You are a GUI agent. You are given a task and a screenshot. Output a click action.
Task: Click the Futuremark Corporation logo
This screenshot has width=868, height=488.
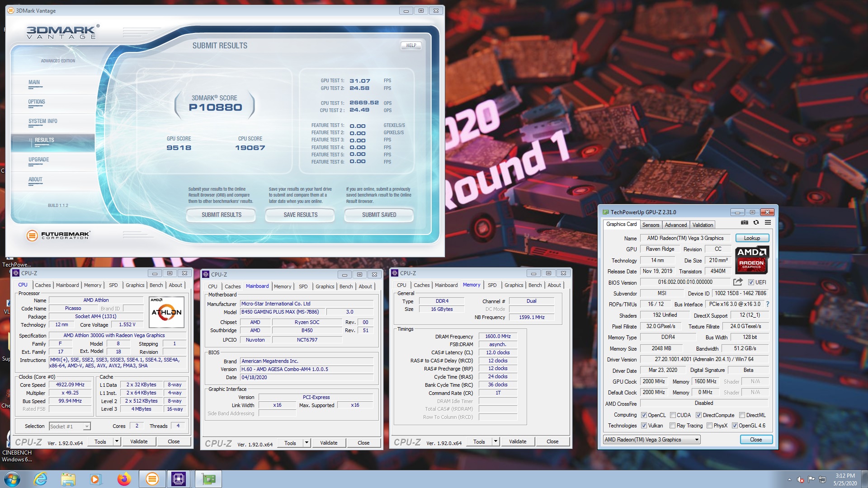pos(58,235)
